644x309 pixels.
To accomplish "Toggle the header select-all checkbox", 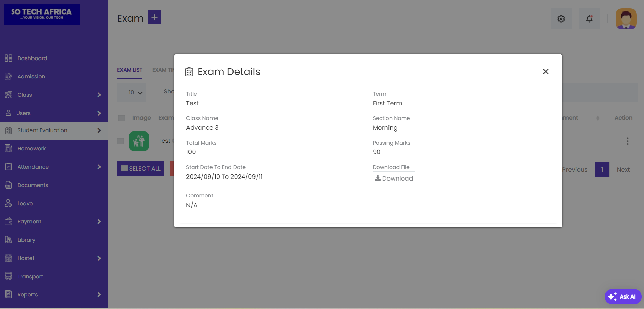I will click(121, 118).
